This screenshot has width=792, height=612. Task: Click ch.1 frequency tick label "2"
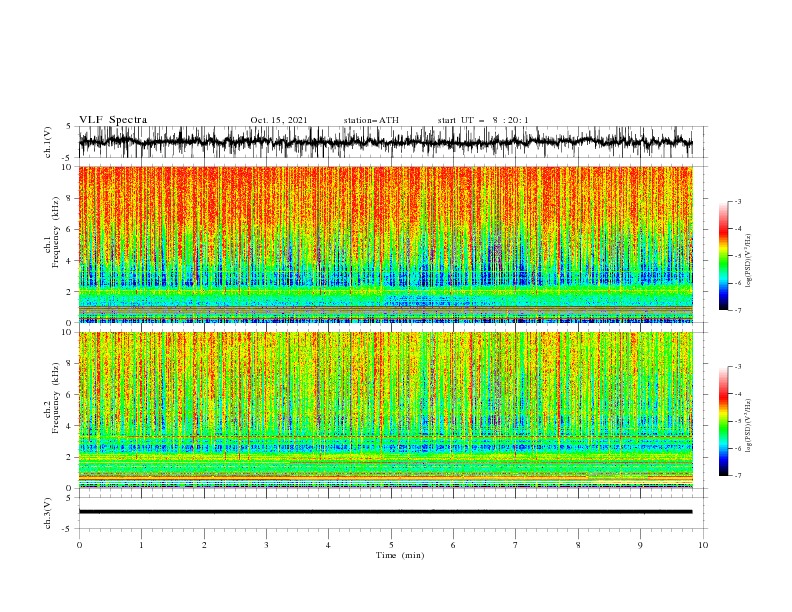[x=70, y=292]
